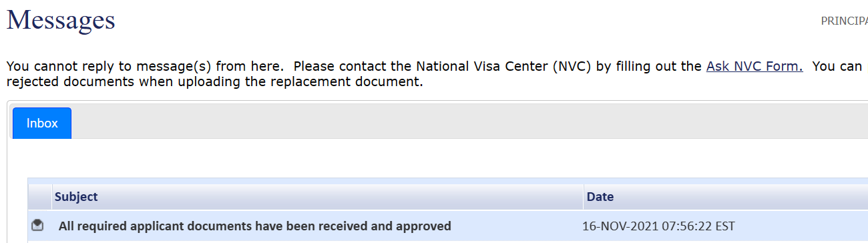Click the Messages page heading
The image size is (868, 243).
(61, 20)
